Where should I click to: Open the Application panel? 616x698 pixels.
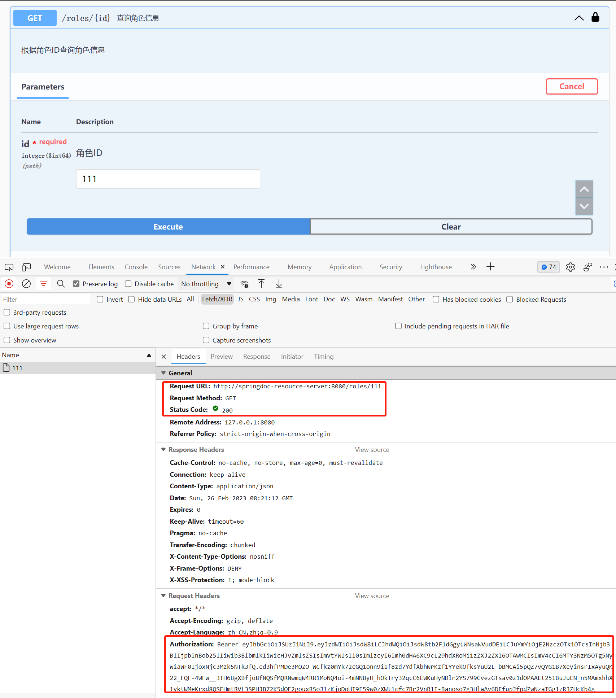[345, 267]
